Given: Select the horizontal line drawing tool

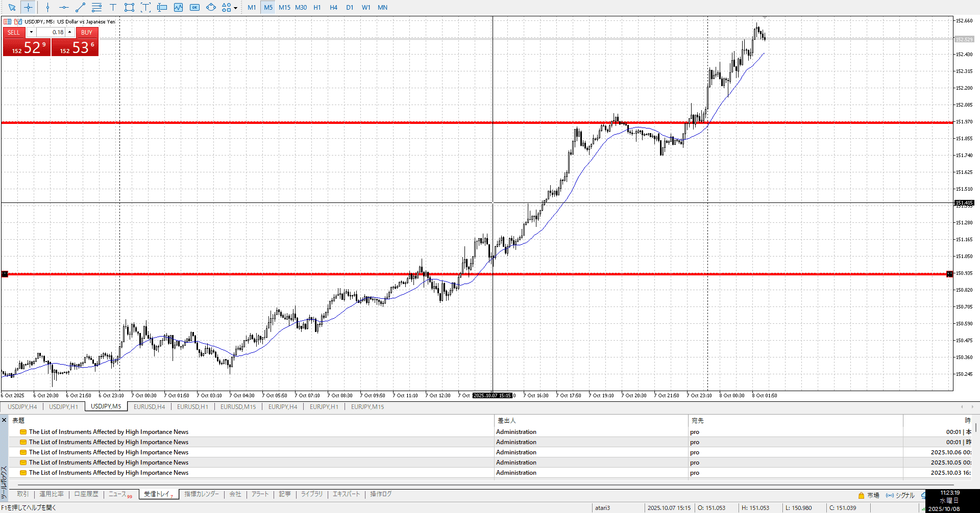Looking at the screenshot, I should [x=64, y=8].
